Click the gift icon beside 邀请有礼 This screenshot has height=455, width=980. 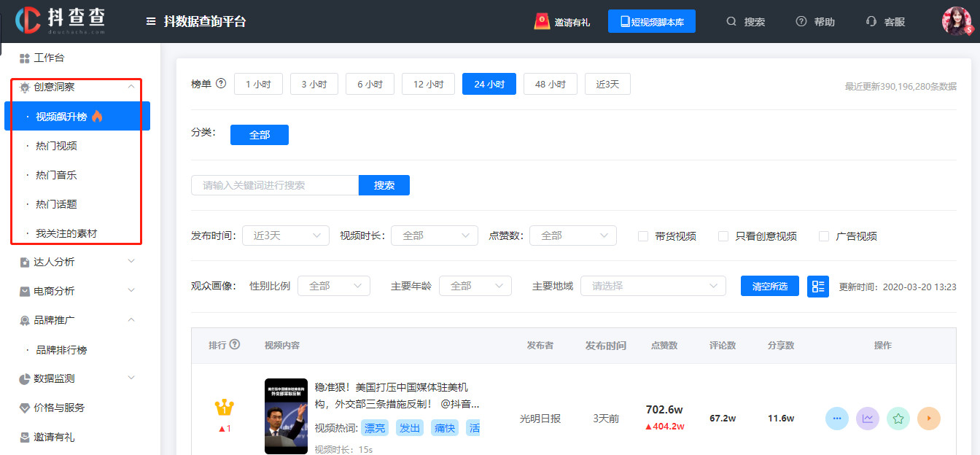(x=541, y=21)
